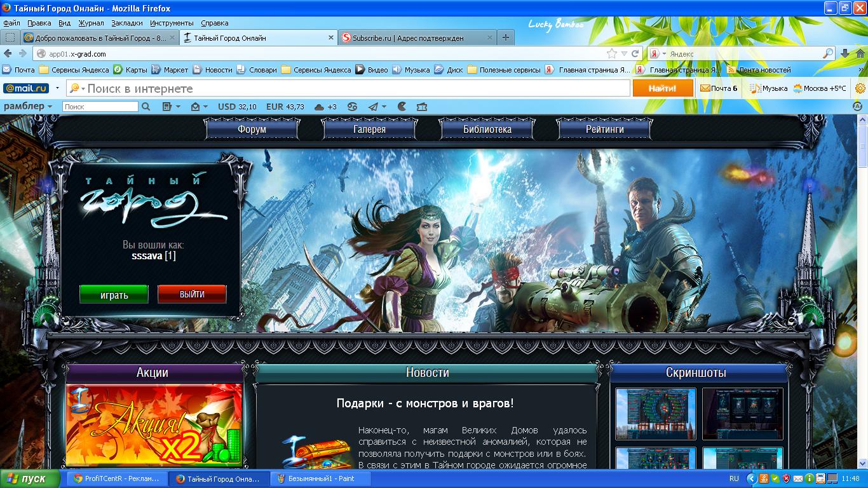Click the Rambler Поиск input field
Screen dimensions: 868x488
[100, 107]
